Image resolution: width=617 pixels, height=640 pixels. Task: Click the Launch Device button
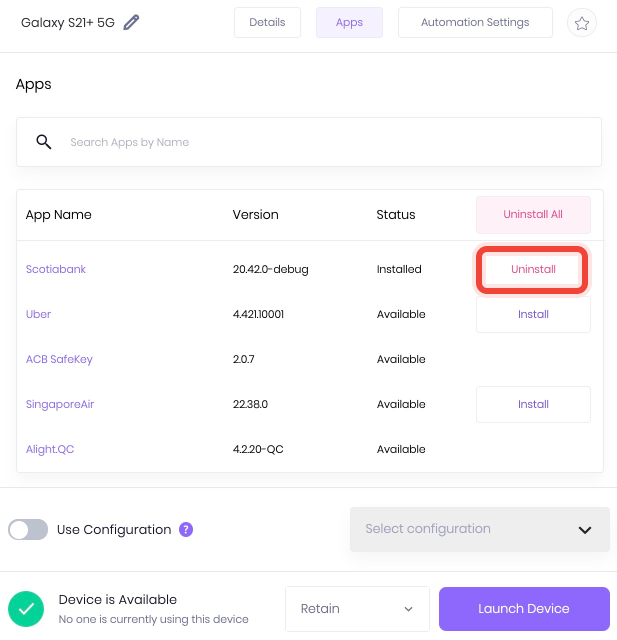(524, 609)
